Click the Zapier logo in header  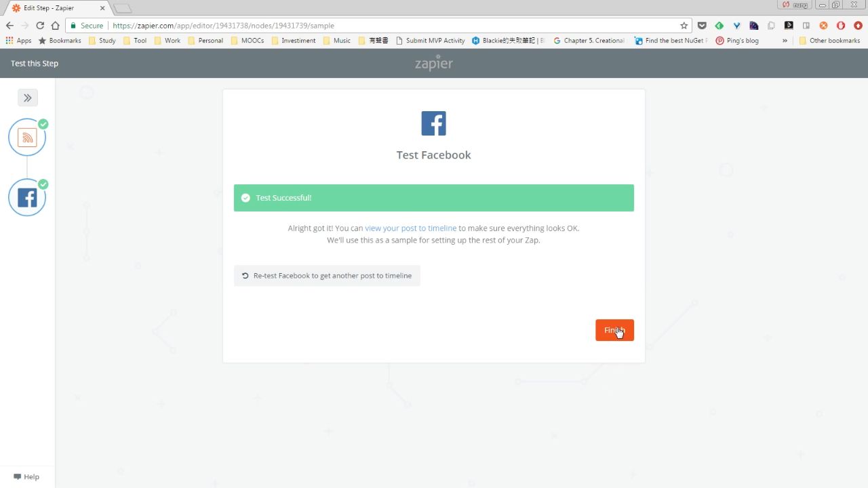point(434,63)
